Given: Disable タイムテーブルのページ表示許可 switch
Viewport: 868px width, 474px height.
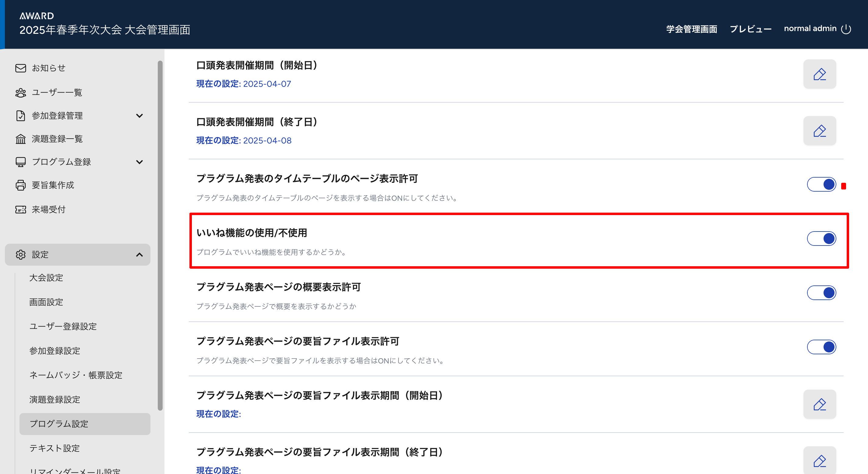Looking at the screenshot, I should click(x=821, y=184).
